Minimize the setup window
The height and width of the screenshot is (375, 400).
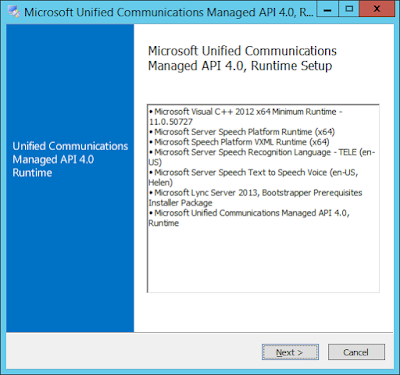point(327,9)
